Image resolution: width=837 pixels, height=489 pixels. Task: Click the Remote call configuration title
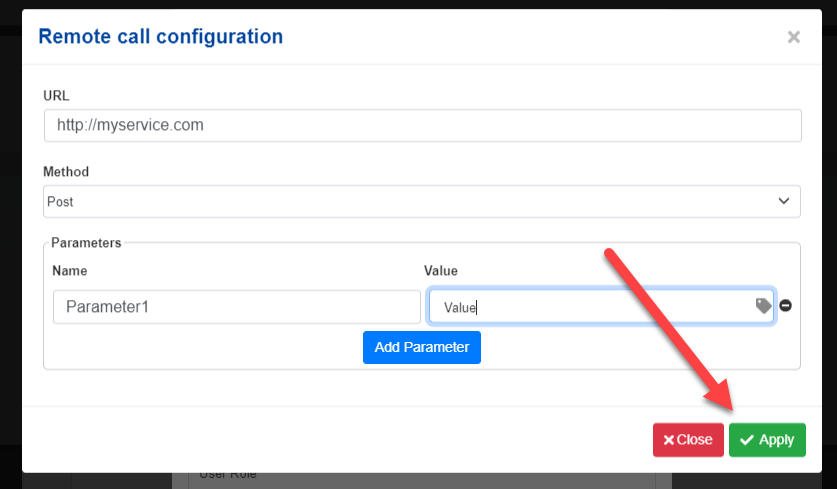pyautogui.click(x=161, y=37)
